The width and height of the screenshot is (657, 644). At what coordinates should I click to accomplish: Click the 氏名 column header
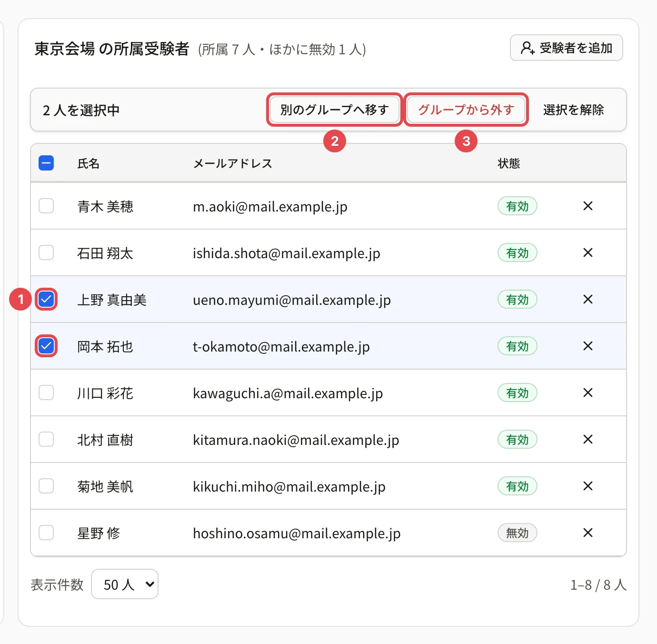click(x=89, y=163)
